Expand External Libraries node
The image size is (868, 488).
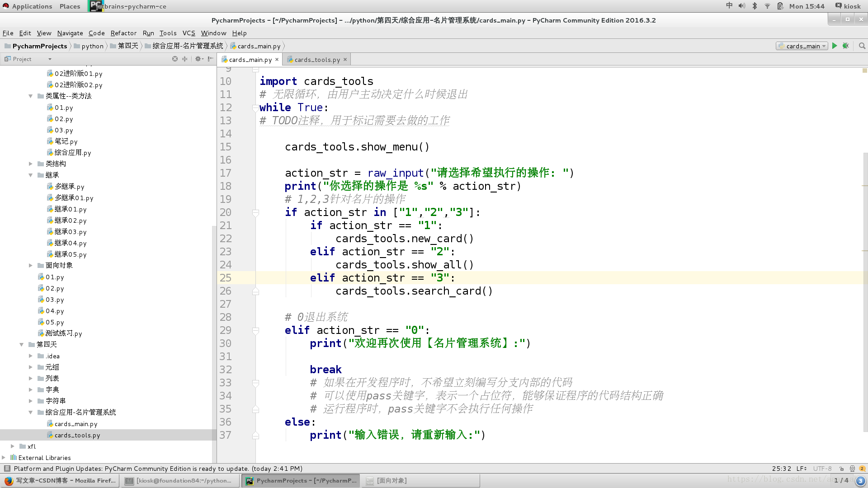pos(4,458)
